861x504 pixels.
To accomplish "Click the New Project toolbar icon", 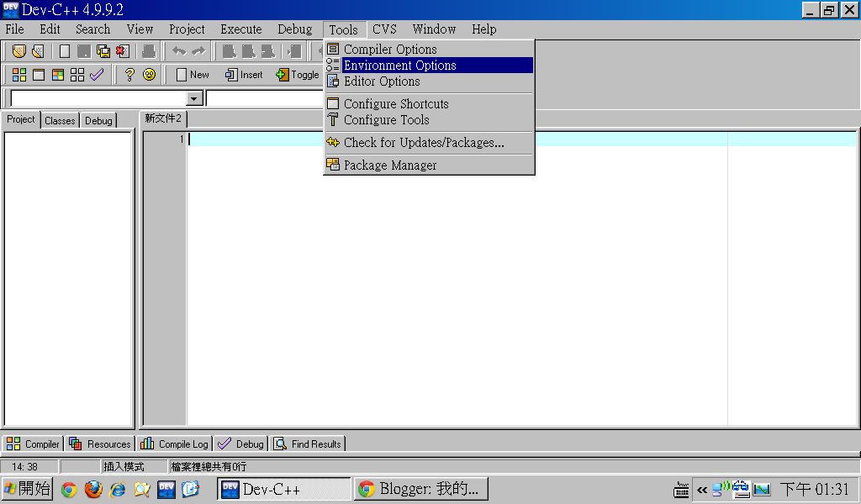I will click(19, 51).
